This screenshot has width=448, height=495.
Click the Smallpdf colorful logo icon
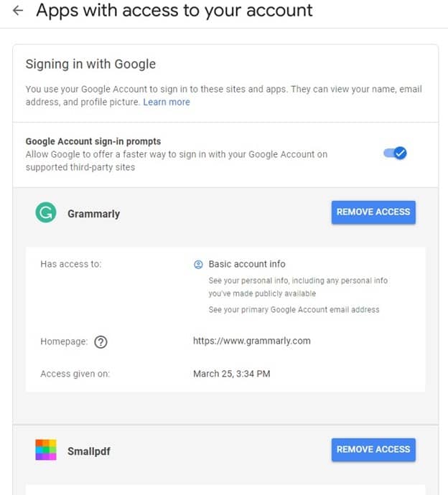46,450
